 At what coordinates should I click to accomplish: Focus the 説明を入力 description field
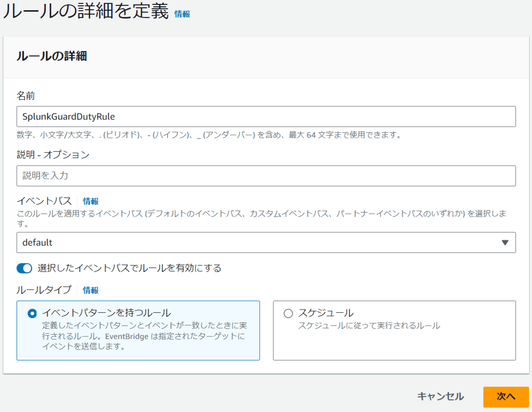pos(266,176)
